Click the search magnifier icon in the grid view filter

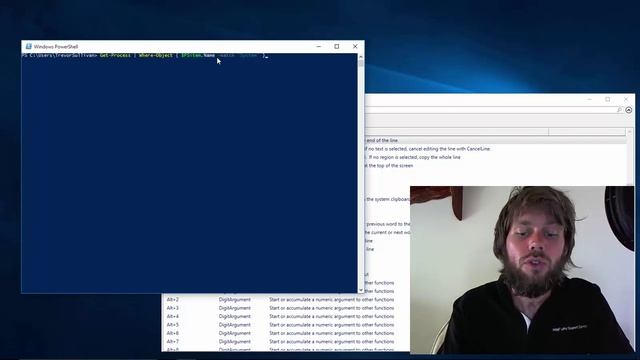tap(619, 110)
